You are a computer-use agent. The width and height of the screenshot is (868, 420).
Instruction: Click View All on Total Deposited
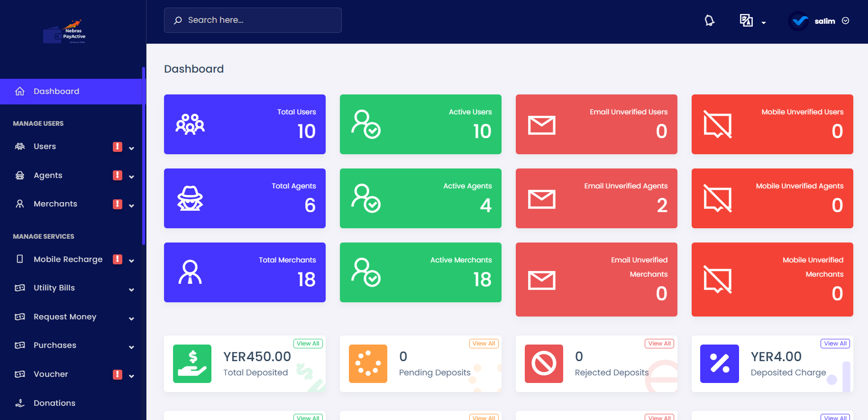point(308,344)
